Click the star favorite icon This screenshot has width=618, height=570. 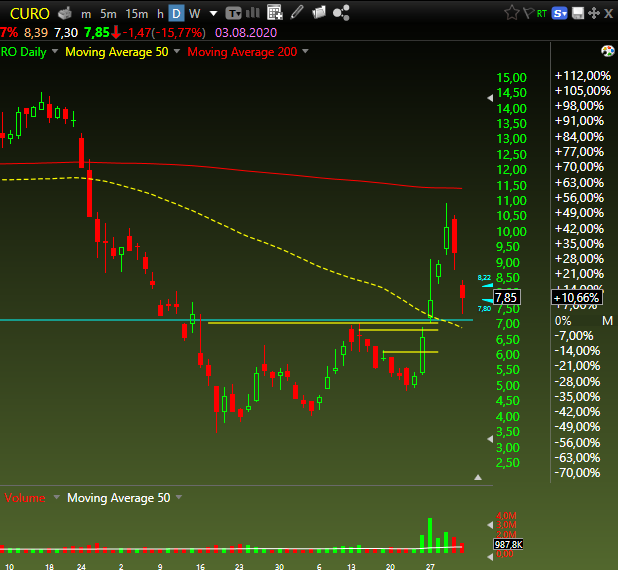pyautogui.click(x=512, y=13)
